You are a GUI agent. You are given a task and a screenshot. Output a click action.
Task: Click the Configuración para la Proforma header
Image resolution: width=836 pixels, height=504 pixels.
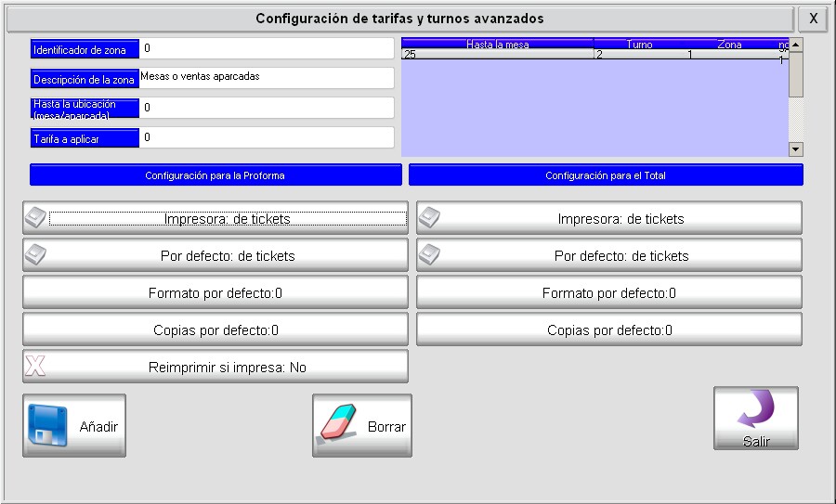pos(216,175)
